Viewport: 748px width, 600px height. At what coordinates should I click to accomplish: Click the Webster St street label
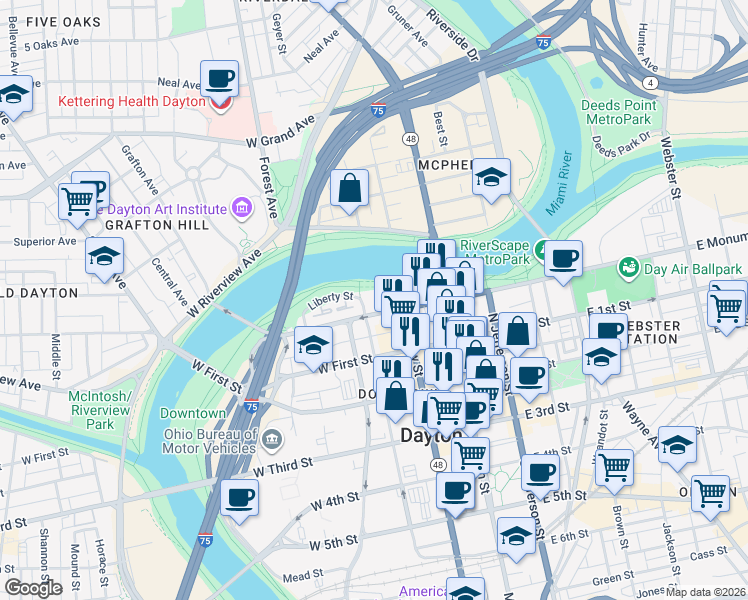[671, 168]
